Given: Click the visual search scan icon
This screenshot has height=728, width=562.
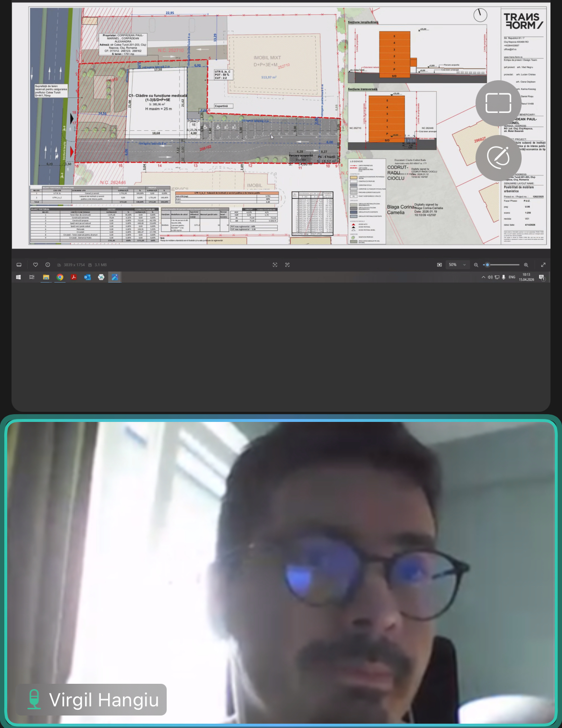Looking at the screenshot, I should tap(275, 265).
